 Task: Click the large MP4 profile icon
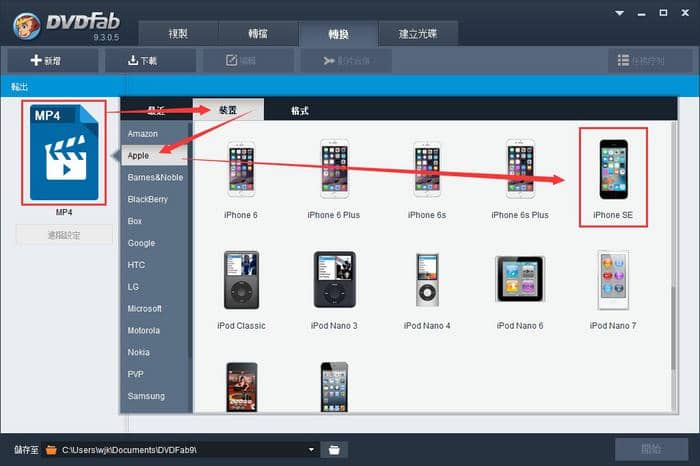(64, 153)
